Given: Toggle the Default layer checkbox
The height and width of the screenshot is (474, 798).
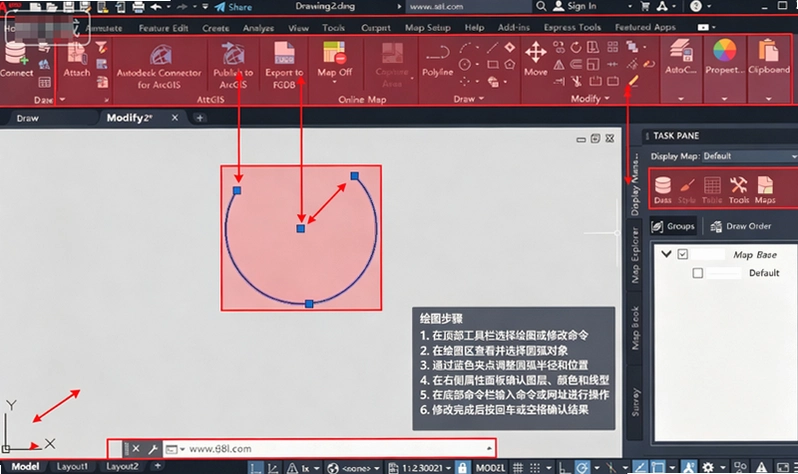Looking at the screenshot, I should 698,273.
